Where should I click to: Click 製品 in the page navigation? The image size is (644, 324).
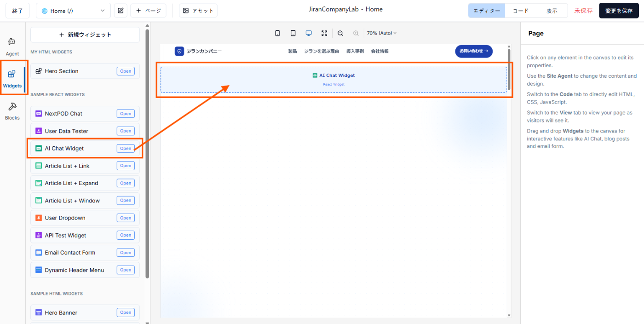coord(293,51)
